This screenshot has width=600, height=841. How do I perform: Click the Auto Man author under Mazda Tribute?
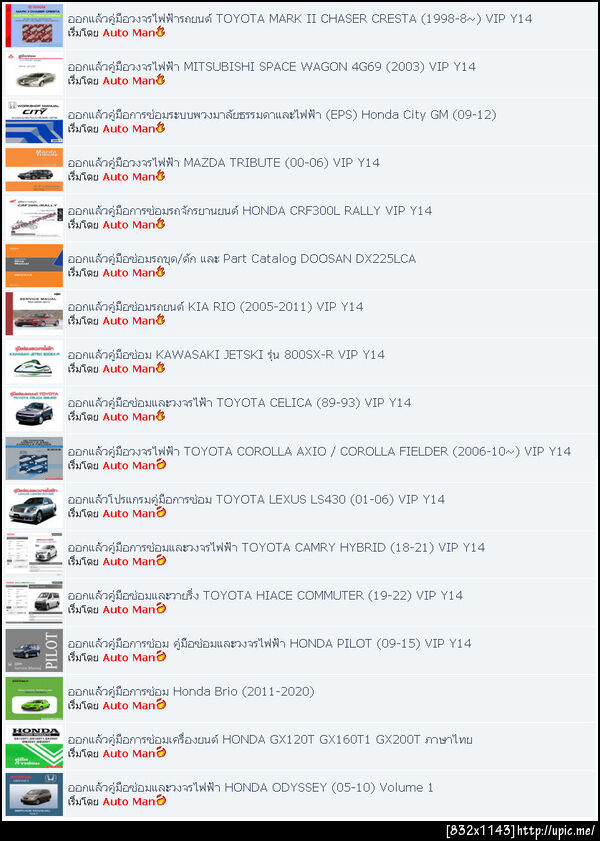coord(129,176)
